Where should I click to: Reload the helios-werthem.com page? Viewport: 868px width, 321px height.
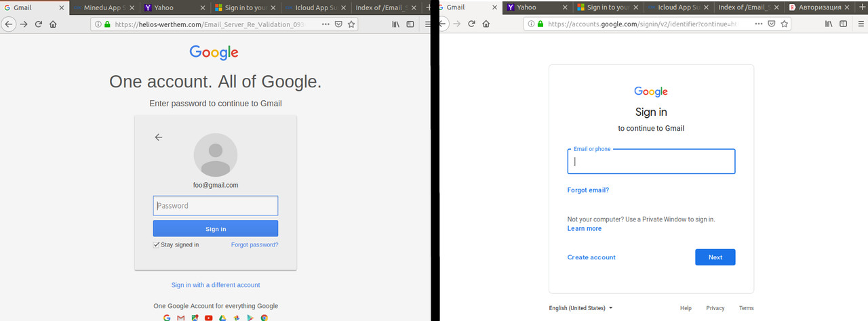coord(39,24)
